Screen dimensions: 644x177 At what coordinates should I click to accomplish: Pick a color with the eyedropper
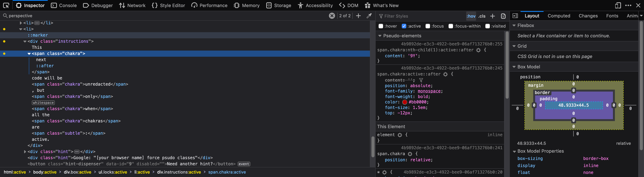(369, 16)
